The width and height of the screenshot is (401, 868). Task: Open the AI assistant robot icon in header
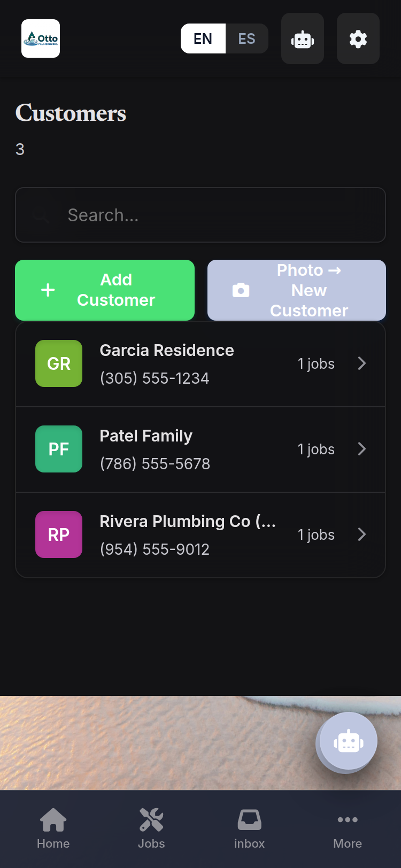[303, 38]
